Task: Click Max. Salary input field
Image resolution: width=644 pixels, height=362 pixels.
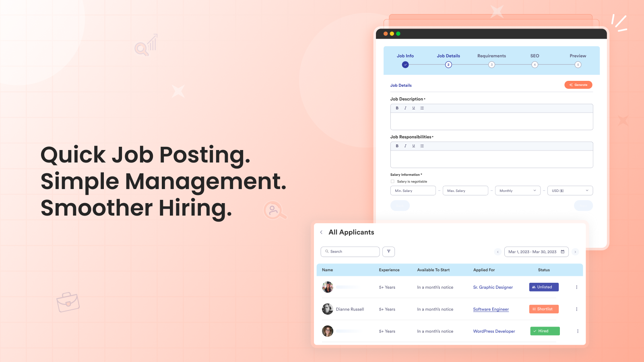Action: pos(465,191)
